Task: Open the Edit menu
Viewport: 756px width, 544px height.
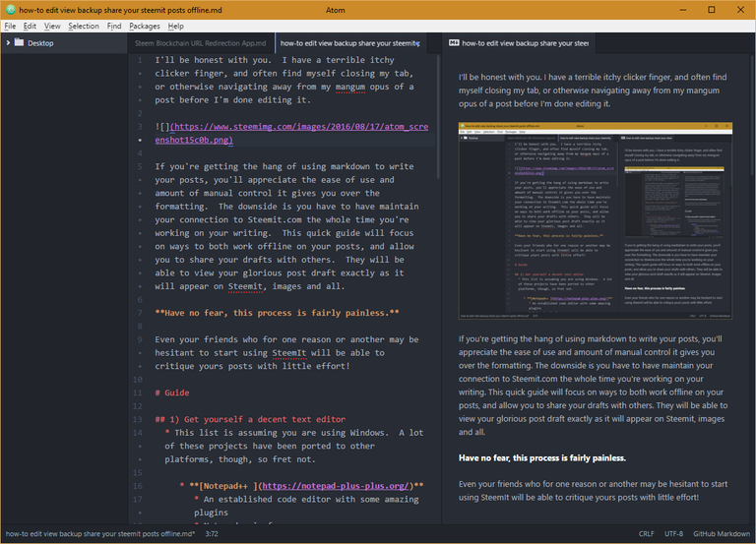Action: (x=30, y=26)
